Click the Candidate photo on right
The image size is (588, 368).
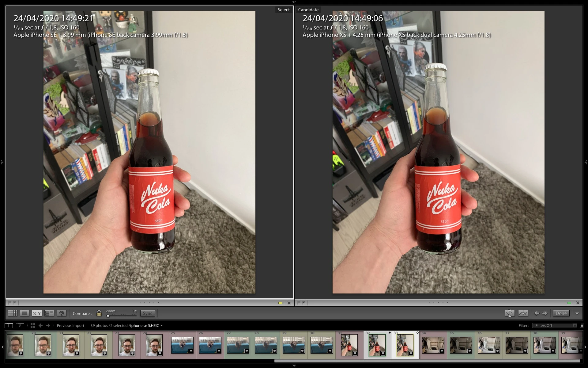[x=438, y=152]
